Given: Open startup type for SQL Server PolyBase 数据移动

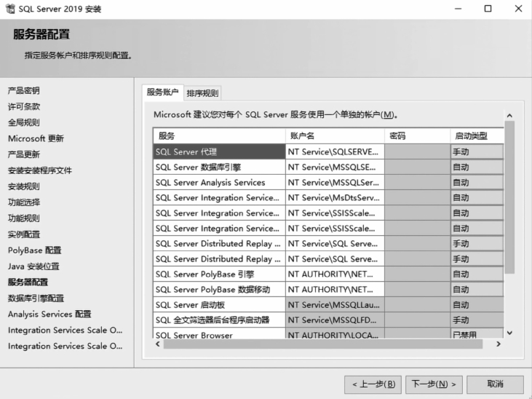Looking at the screenshot, I should point(477,289).
